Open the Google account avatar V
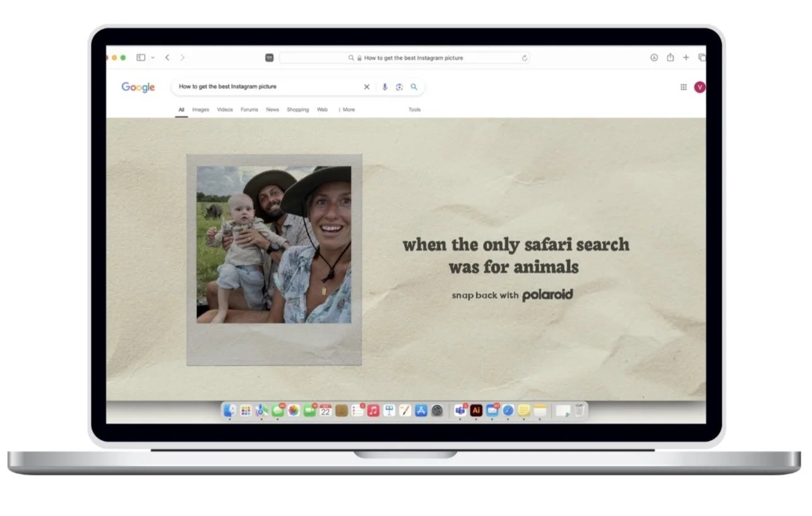812x516 pixels. 700,87
